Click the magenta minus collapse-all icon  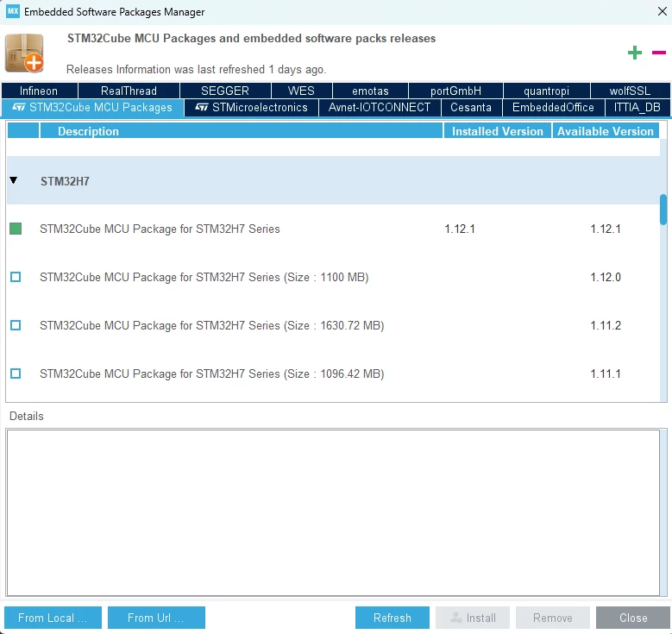(x=659, y=53)
